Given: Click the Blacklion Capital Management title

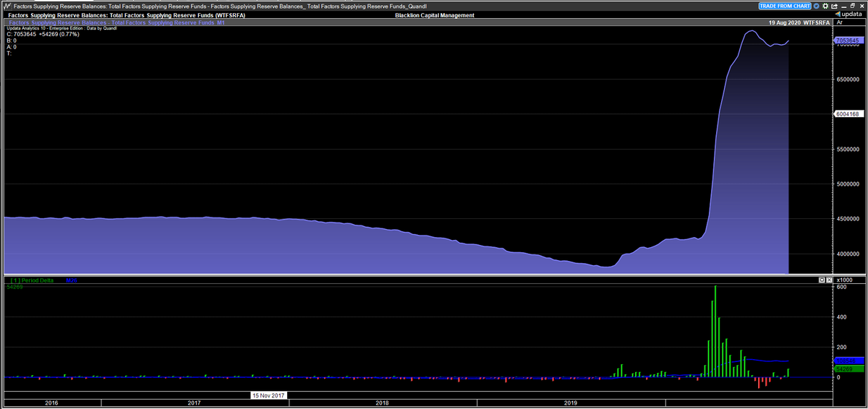Looking at the screenshot, I should pyautogui.click(x=435, y=15).
